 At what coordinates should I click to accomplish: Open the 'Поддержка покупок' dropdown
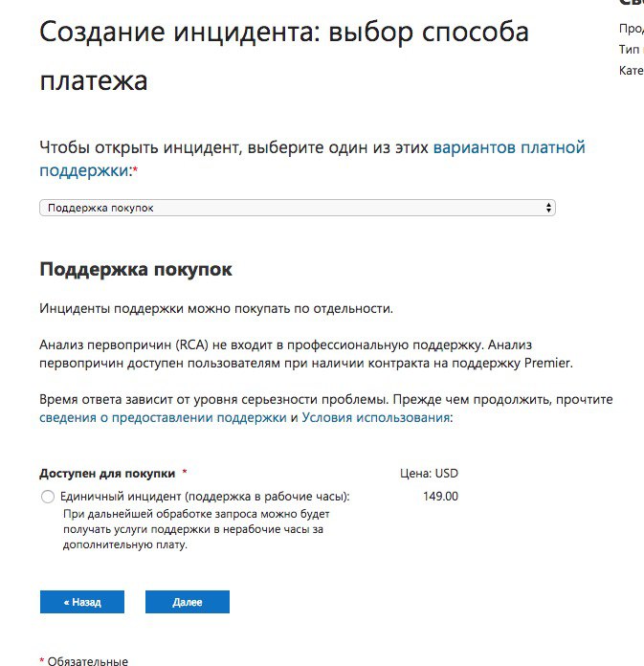point(297,208)
